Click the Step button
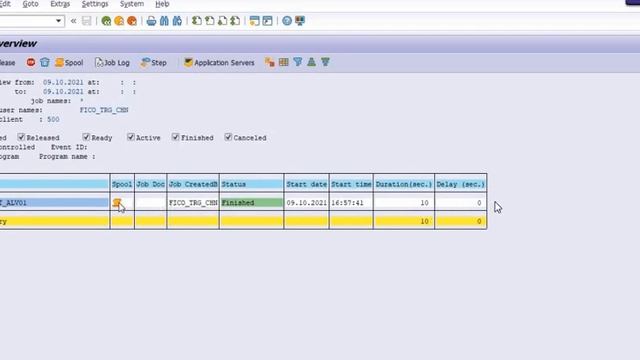The height and width of the screenshot is (360, 640). pos(154,62)
